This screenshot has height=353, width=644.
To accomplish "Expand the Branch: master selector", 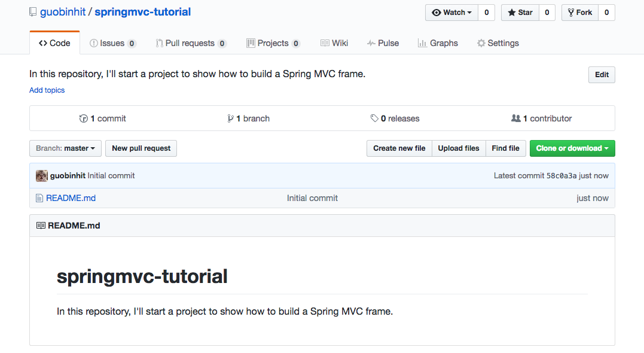I will pyautogui.click(x=65, y=148).
